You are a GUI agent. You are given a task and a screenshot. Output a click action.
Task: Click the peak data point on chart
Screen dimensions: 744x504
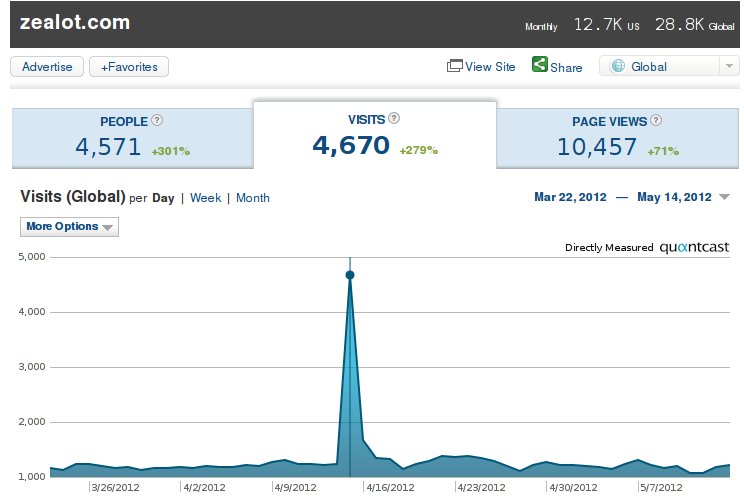[x=350, y=275]
